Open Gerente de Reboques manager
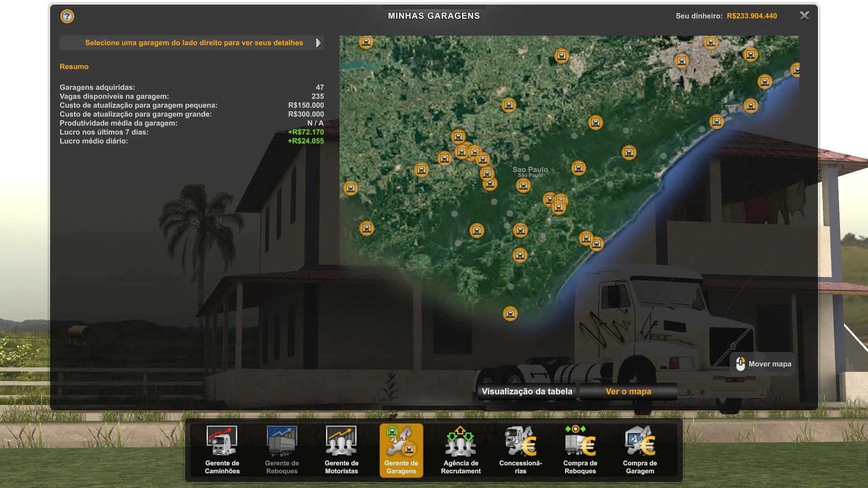Viewport: 868px width, 488px height. click(282, 450)
